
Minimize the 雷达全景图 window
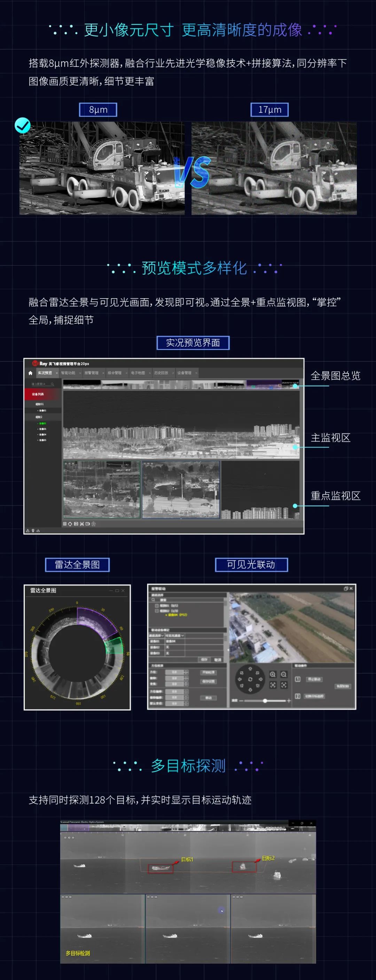111,591
